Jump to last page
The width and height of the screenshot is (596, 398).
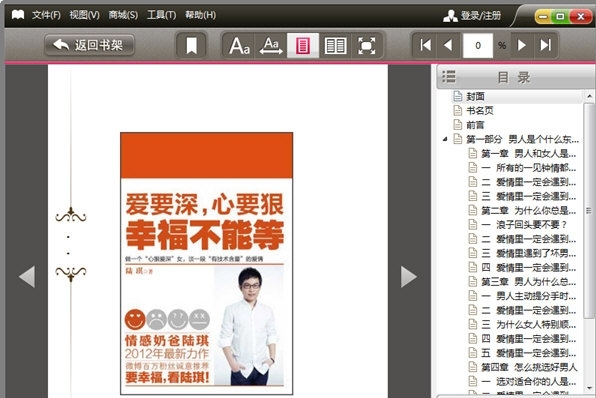tap(546, 45)
